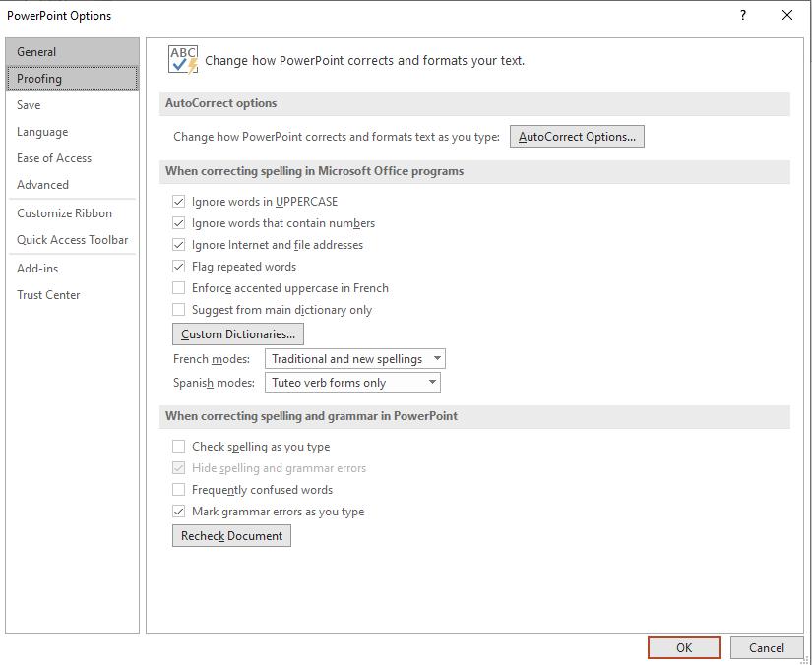Screen dimensions: 812x665
Task: Switch to the Save category
Action: click(x=29, y=105)
